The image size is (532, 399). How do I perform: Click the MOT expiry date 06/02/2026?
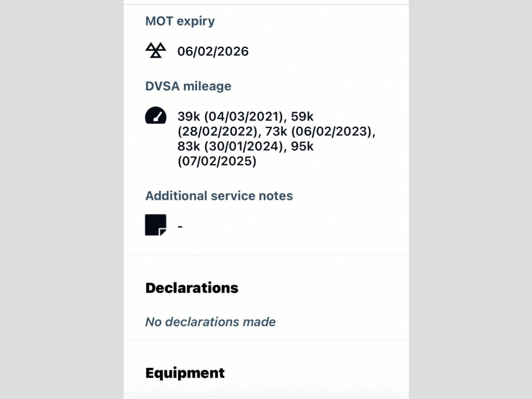coord(213,51)
